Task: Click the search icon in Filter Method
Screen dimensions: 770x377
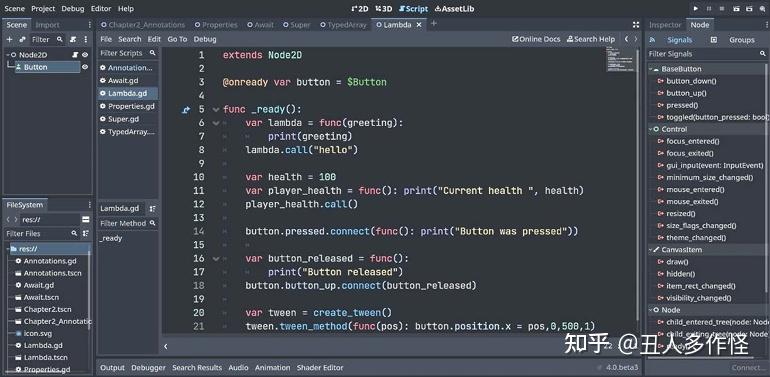Action: click(153, 223)
